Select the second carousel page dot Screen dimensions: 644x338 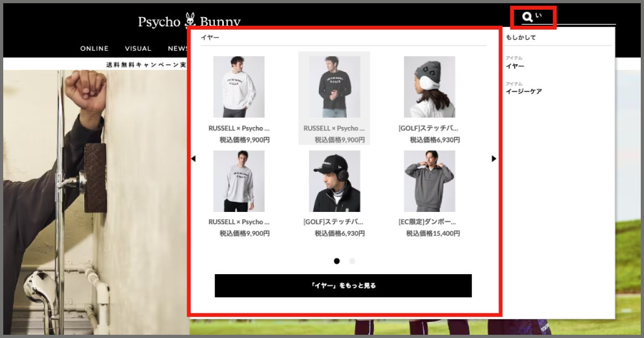[352, 261]
